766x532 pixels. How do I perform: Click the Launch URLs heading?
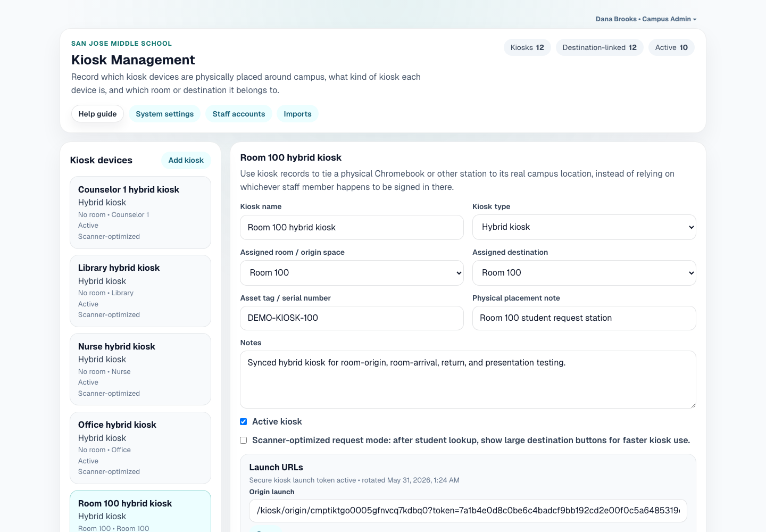(276, 467)
